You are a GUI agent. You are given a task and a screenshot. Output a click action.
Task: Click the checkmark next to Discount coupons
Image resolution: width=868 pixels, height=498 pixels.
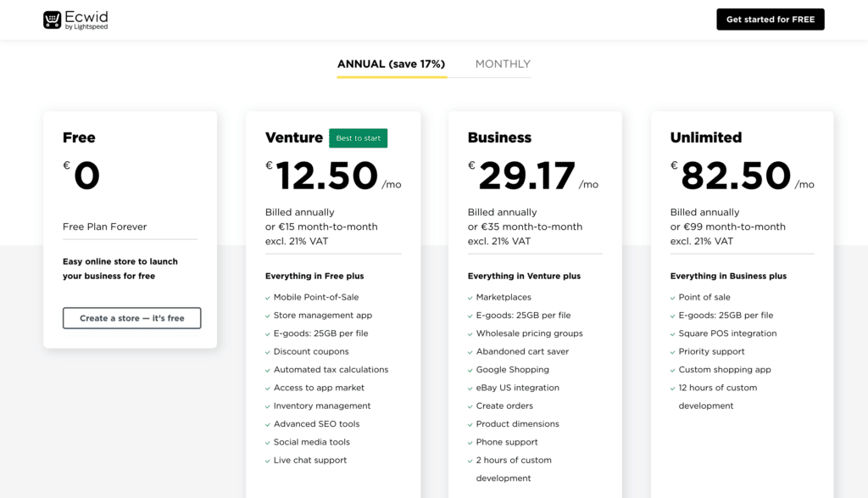[x=267, y=352]
